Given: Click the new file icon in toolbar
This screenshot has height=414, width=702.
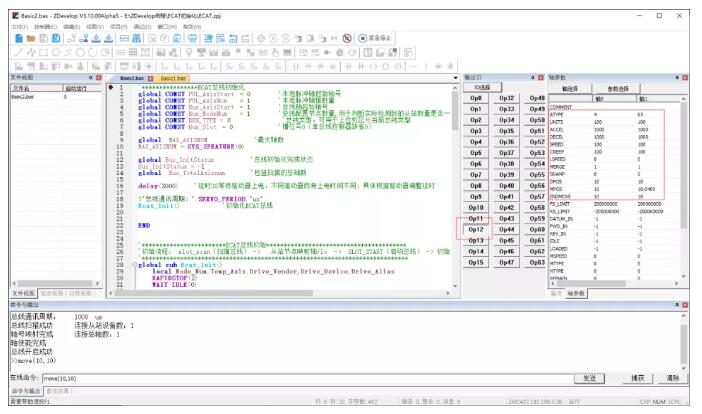Looking at the screenshot, I should [x=19, y=38].
